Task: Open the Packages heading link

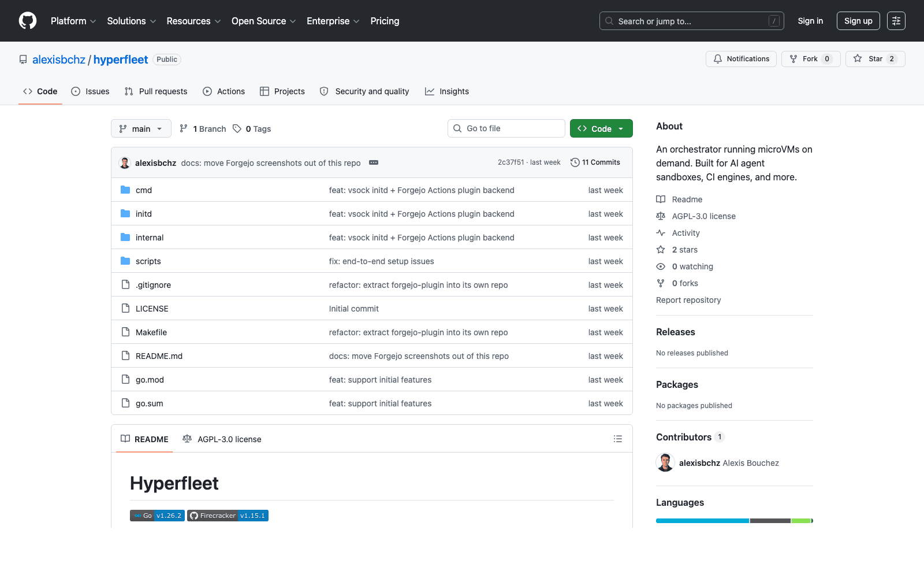Action: [x=677, y=384]
